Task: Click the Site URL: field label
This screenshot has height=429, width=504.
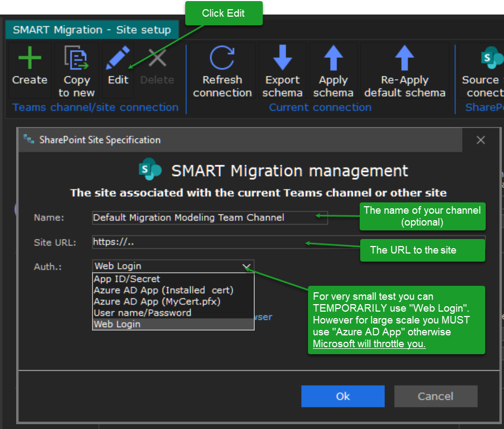Action: (x=55, y=242)
